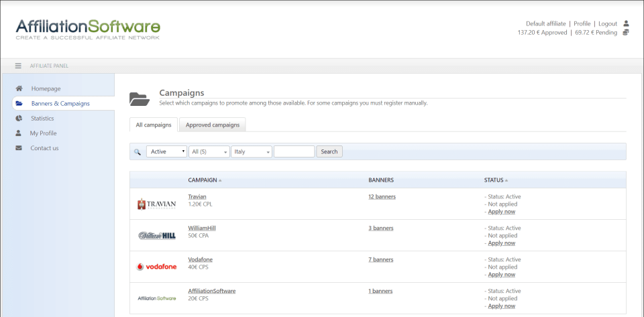Click the Campaigns page heading
This screenshot has height=317, width=644.
coord(182,92)
